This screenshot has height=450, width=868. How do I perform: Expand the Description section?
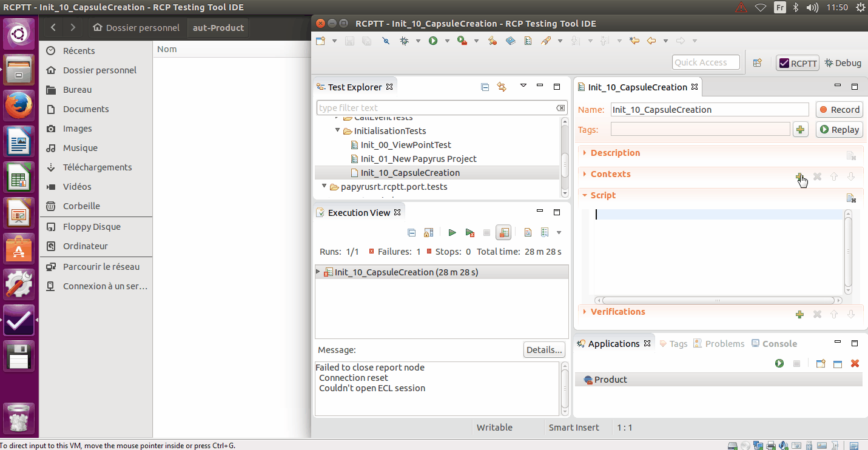pyautogui.click(x=584, y=153)
